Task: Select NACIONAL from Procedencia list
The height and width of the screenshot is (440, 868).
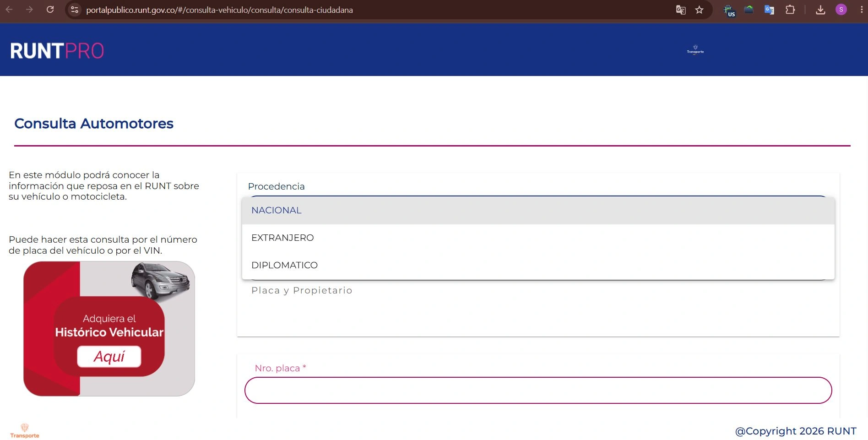Action: click(x=538, y=211)
